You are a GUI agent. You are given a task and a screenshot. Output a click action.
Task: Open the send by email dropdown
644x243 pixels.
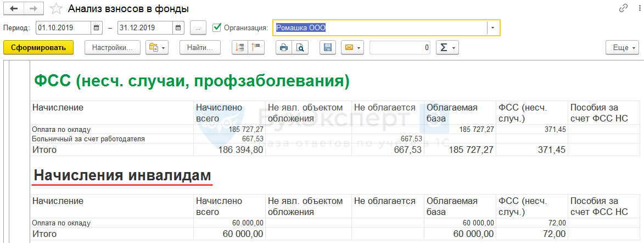[x=352, y=48]
